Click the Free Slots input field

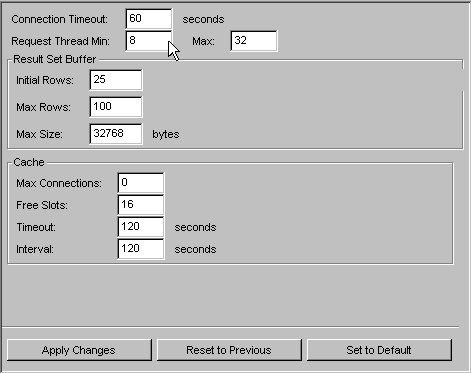[x=141, y=205]
